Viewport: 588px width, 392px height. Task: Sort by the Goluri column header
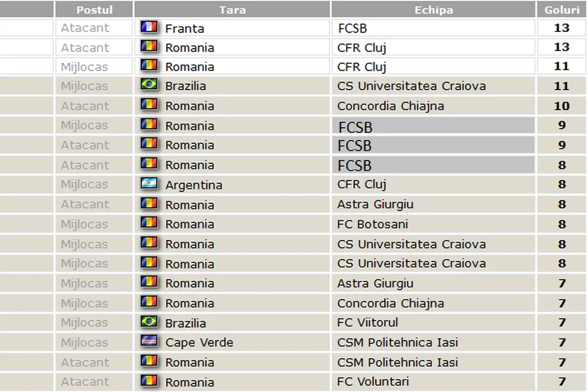coord(561,10)
